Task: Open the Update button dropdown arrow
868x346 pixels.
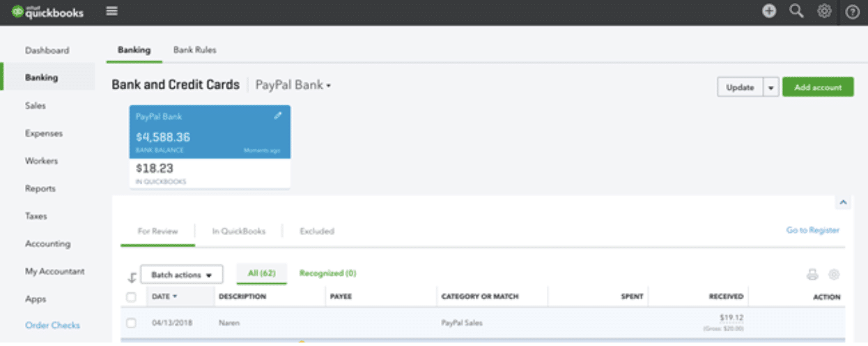Action: pos(770,87)
